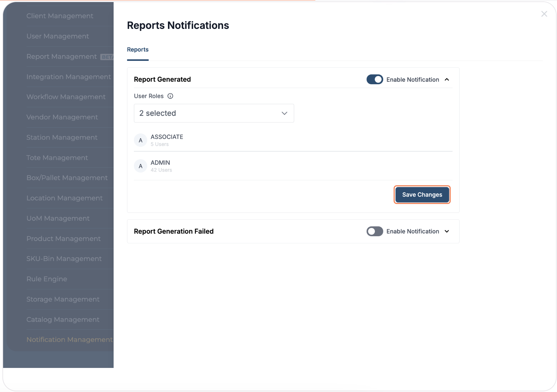Expand the Report Generation Failed section chevron
557x392 pixels.
click(x=447, y=231)
